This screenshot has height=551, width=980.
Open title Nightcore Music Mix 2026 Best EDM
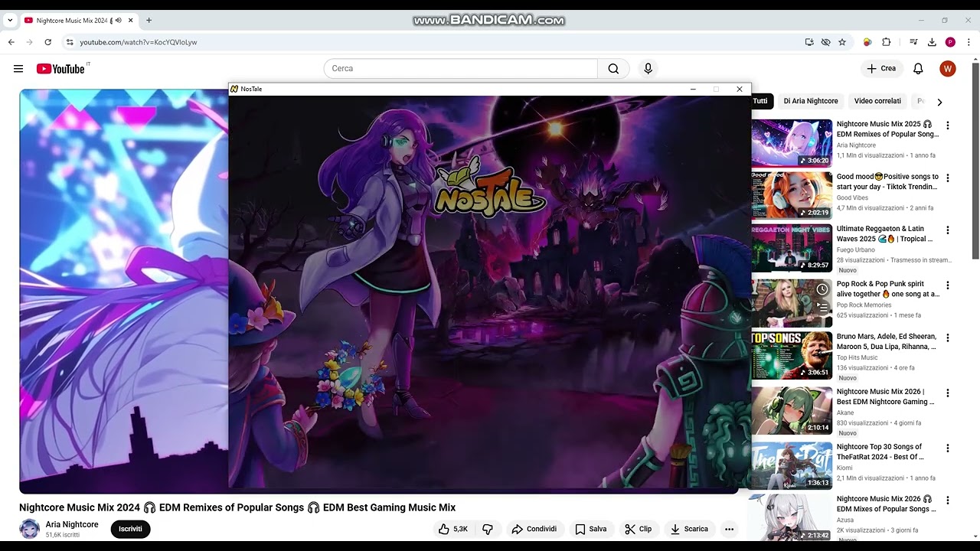[886, 396]
